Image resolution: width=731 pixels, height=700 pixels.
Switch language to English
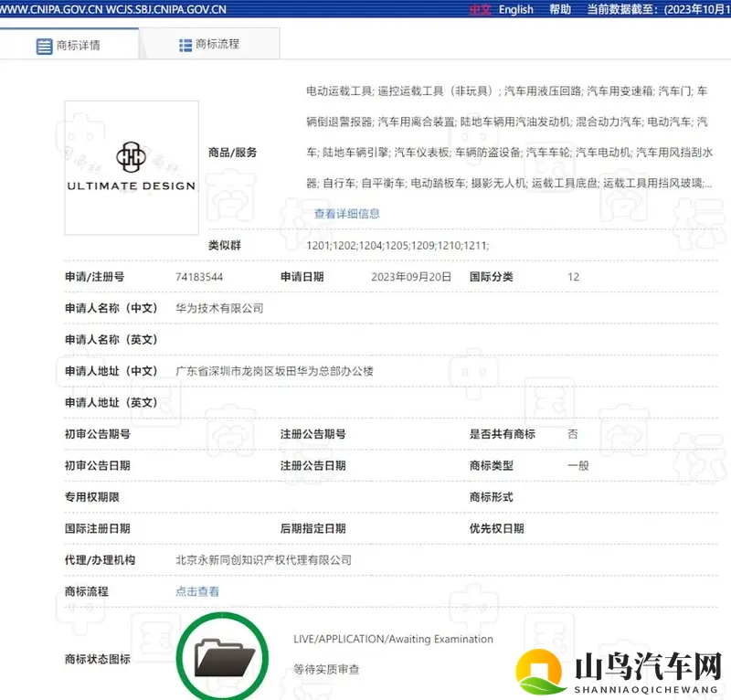pyautogui.click(x=516, y=9)
